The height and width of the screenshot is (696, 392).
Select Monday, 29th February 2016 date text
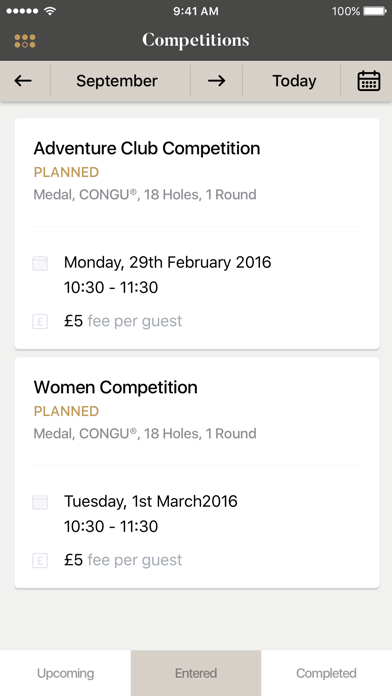pos(167,262)
